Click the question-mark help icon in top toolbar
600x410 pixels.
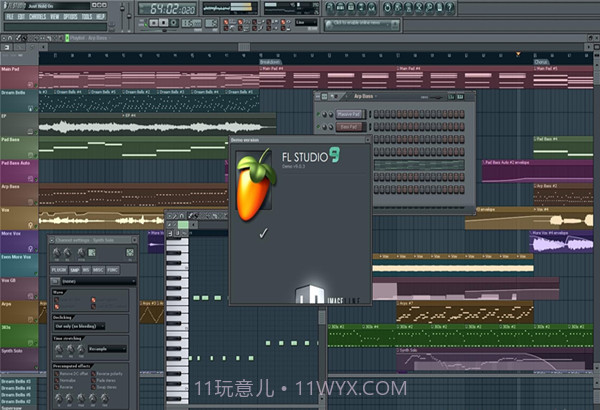click(450, 8)
